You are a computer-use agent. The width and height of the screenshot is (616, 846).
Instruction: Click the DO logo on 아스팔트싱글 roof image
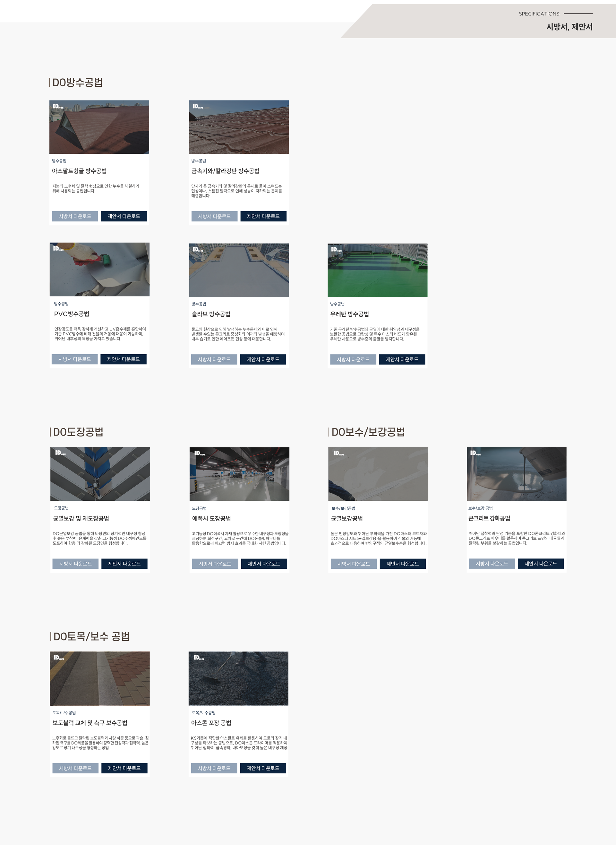pos(58,106)
